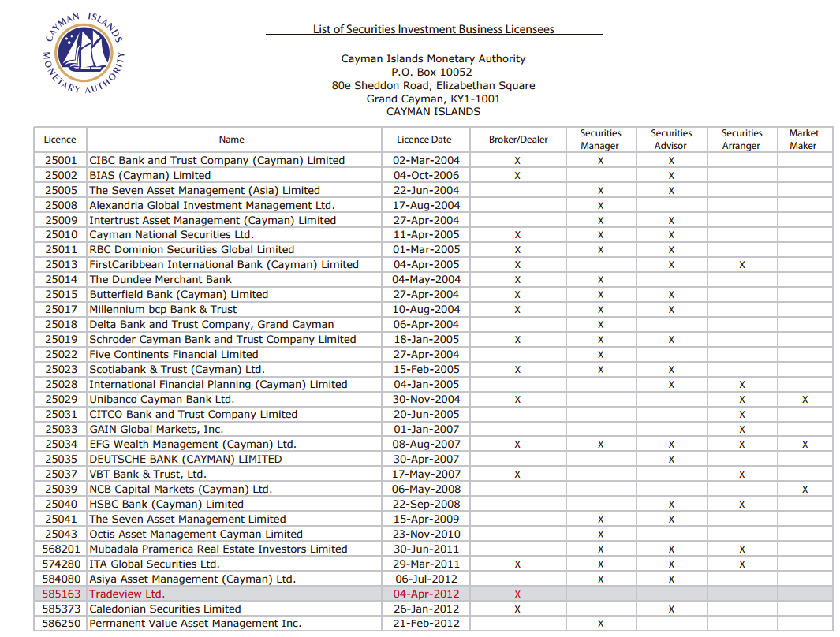Click the date '21-Feb-2012'
Image resolution: width=840 pixels, height=637 pixels.
click(427, 624)
